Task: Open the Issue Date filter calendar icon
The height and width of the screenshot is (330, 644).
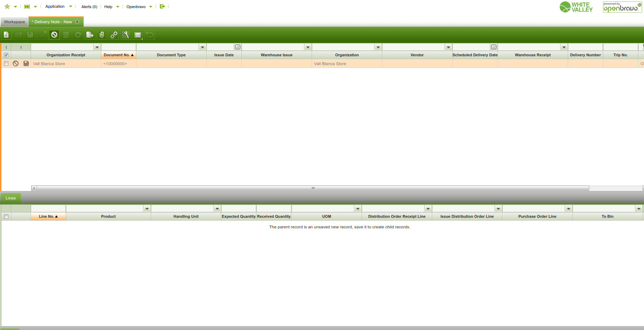Action: 238,47
